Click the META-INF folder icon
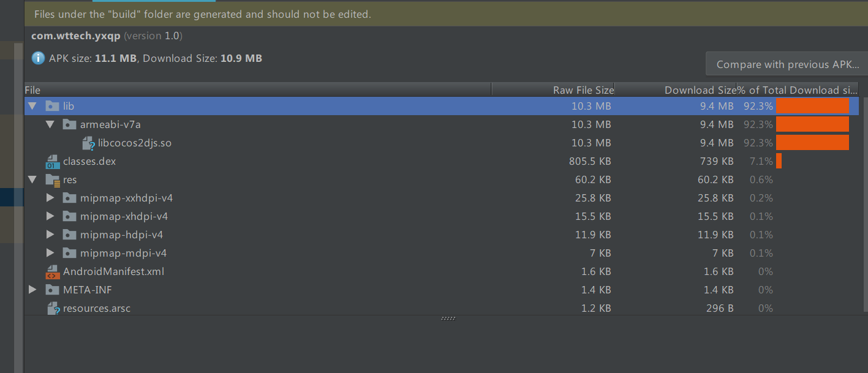This screenshot has width=868, height=373. click(x=52, y=290)
